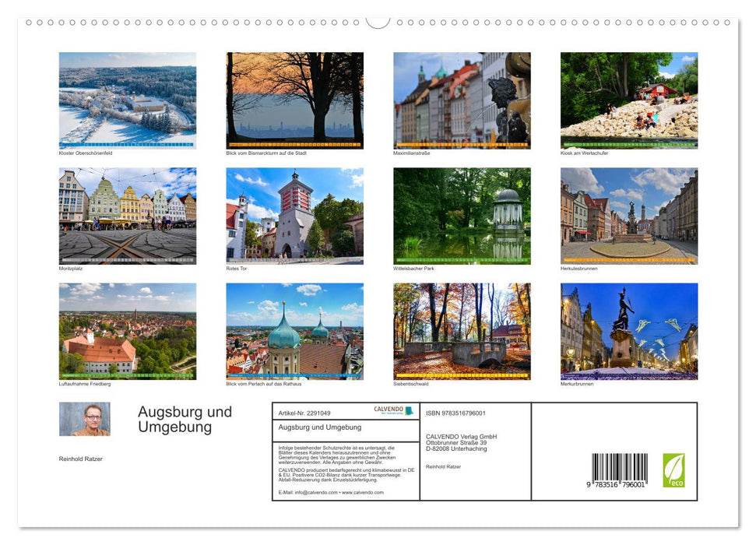Open the Rotes Tor tower photo
The height and width of the screenshot is (545, 756).
(294, 216)
